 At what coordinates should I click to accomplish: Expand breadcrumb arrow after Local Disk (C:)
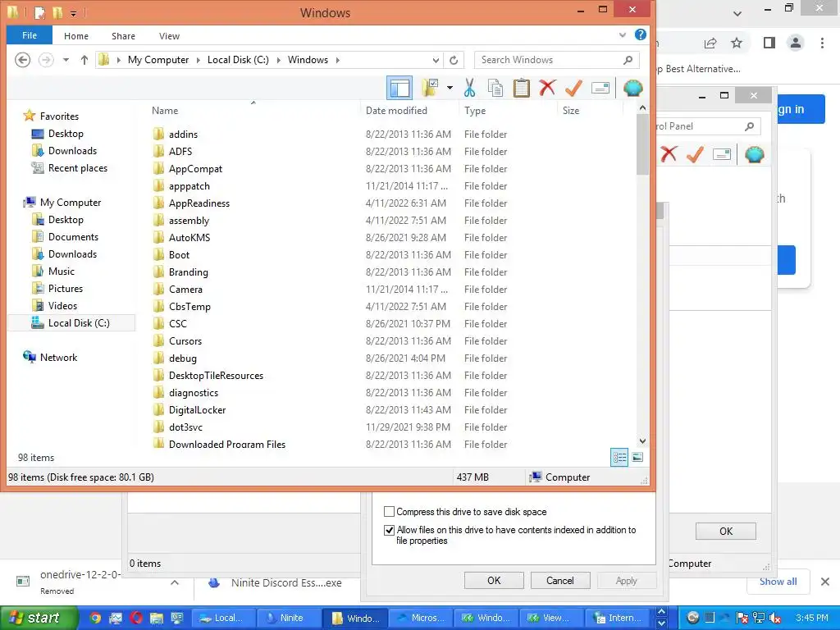coord(279,60)
